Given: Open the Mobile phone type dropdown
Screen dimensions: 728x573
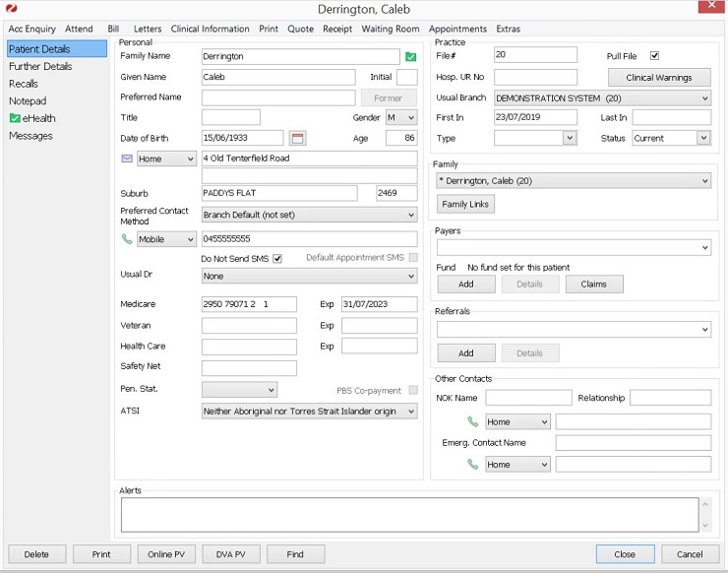Looking at the screenshot, I should 166,239.
